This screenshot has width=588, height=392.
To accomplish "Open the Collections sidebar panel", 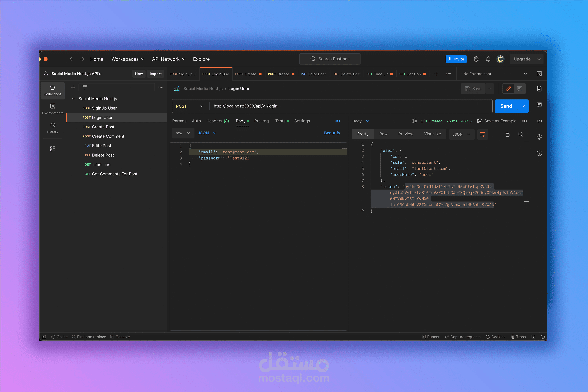I will click(53, 90).
